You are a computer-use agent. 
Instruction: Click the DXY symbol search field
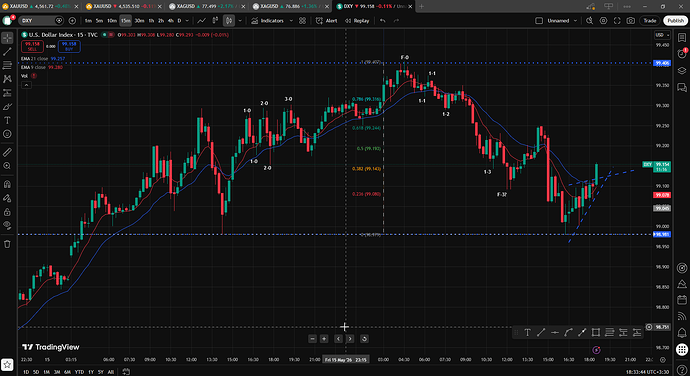pos(41,21)
